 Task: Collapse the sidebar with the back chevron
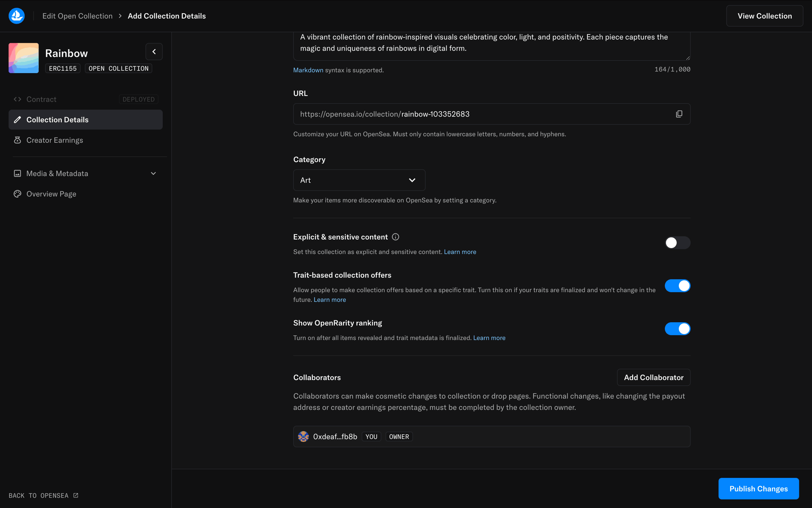click(154, 52)
